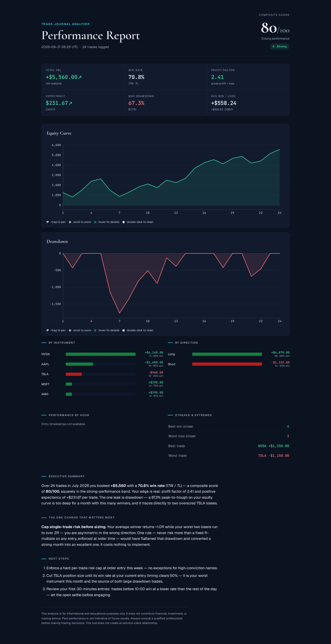Click the Max Drawdown value 67.3%
The width and height of the screenshot is (331, 644).
136,103
